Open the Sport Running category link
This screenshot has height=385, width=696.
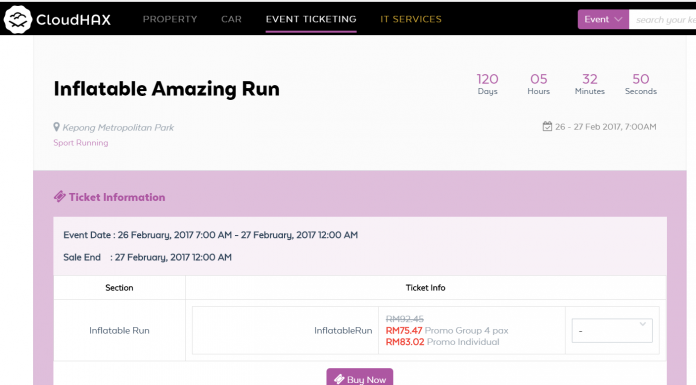point(81,143)
